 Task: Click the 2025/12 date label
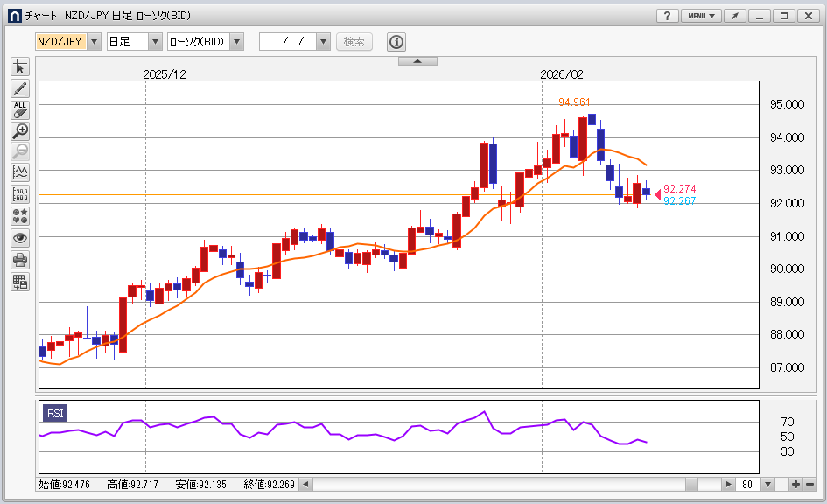coord(165,74)
